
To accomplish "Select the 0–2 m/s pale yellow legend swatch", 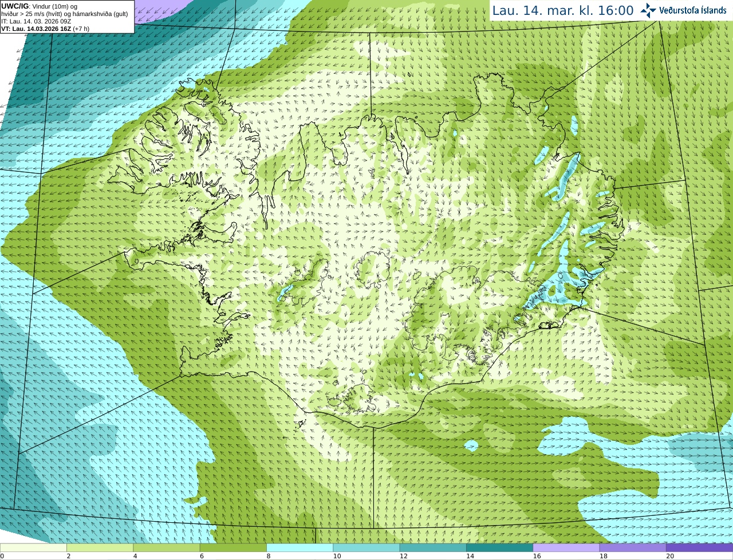I will (x=33, y=548).
